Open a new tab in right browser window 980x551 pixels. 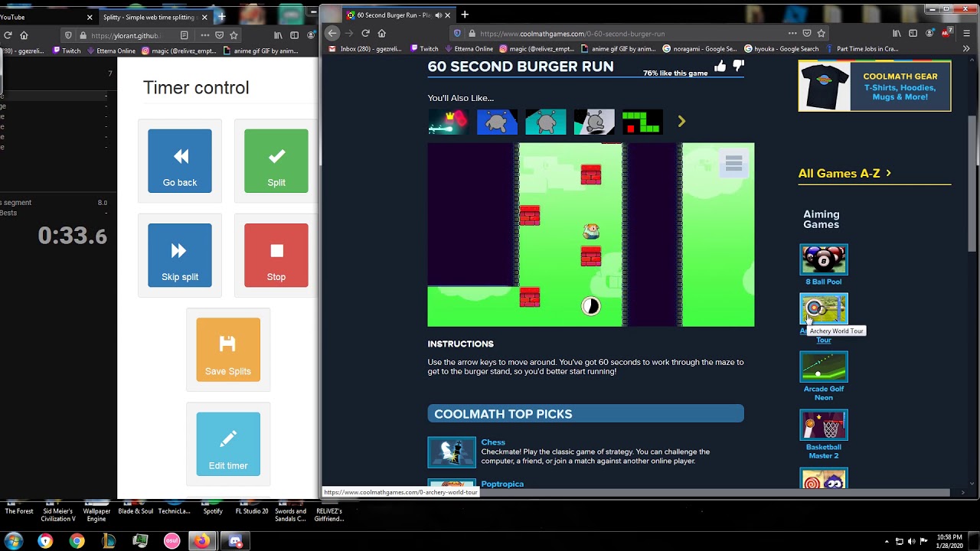[x=465, y=15]
